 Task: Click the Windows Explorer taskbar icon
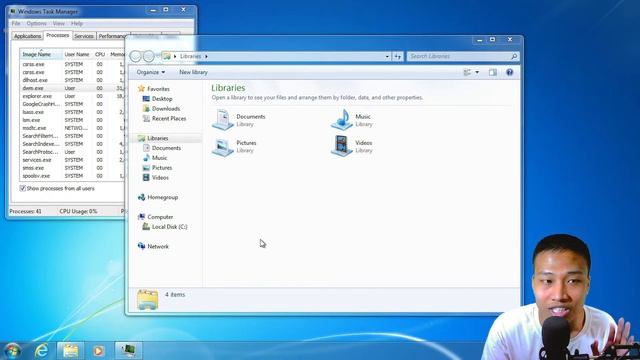tap(70, 351)
